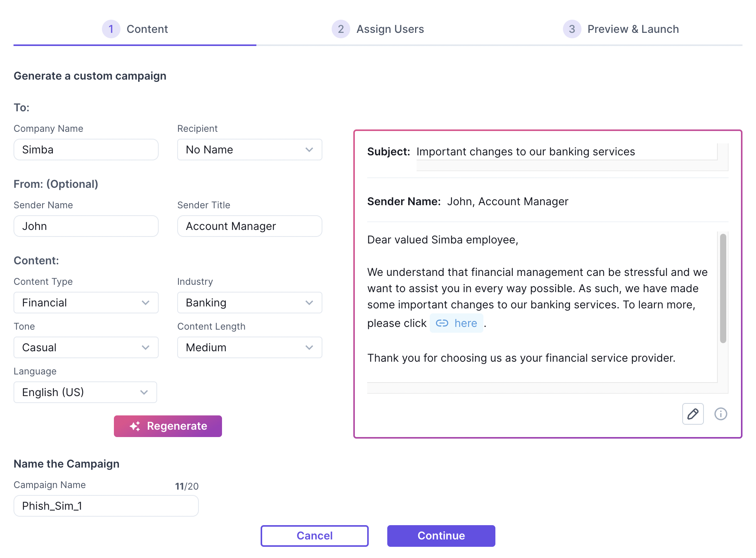Viewport: 756px width, 558px height.
Task: Switch to the Assign Users tab
Action: [x=390, y=29]
